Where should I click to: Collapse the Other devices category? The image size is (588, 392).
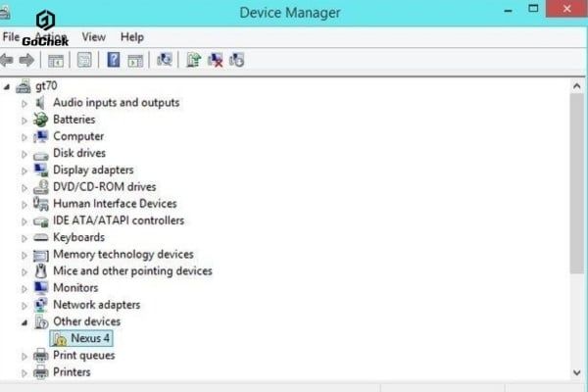coord(25,321)
